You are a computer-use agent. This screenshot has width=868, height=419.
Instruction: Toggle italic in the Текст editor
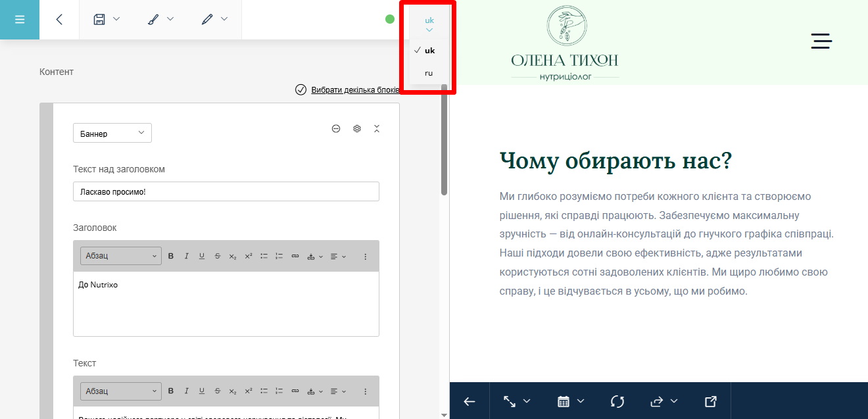(186, 391)
